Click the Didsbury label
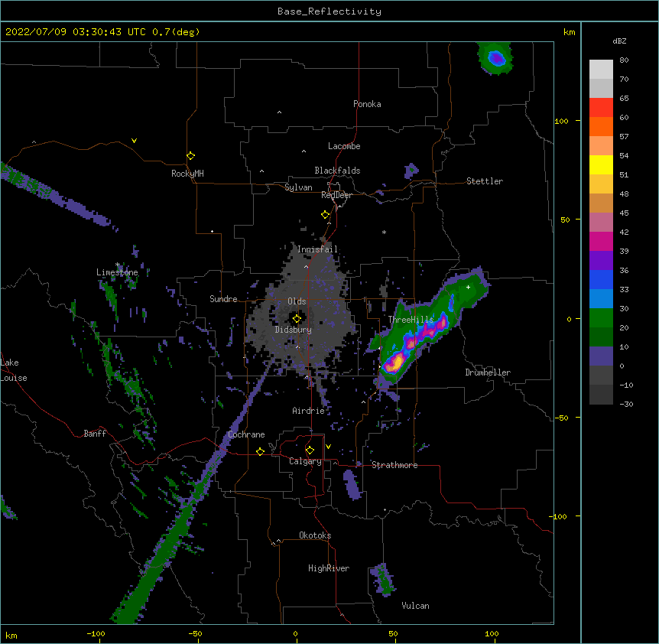 (294, 330)
